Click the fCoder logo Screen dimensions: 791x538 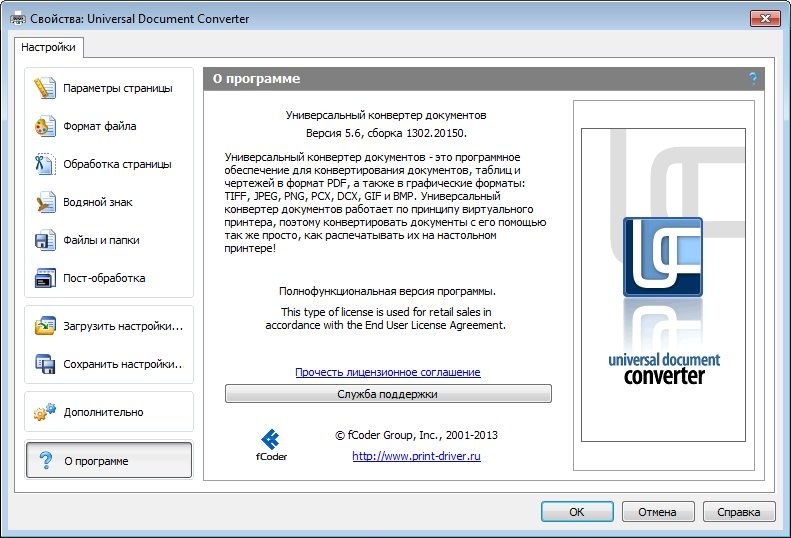271,445
